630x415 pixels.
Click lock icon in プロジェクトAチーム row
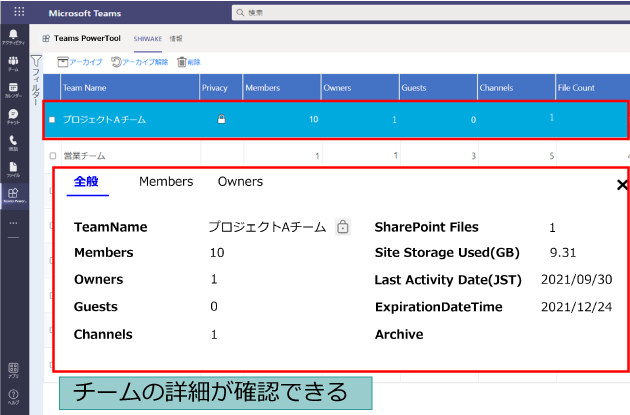coord(221,119)
